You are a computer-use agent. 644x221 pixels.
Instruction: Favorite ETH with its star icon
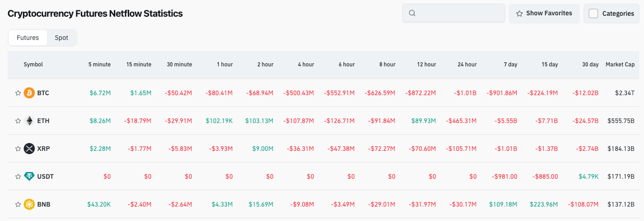[x=18, y=121]
